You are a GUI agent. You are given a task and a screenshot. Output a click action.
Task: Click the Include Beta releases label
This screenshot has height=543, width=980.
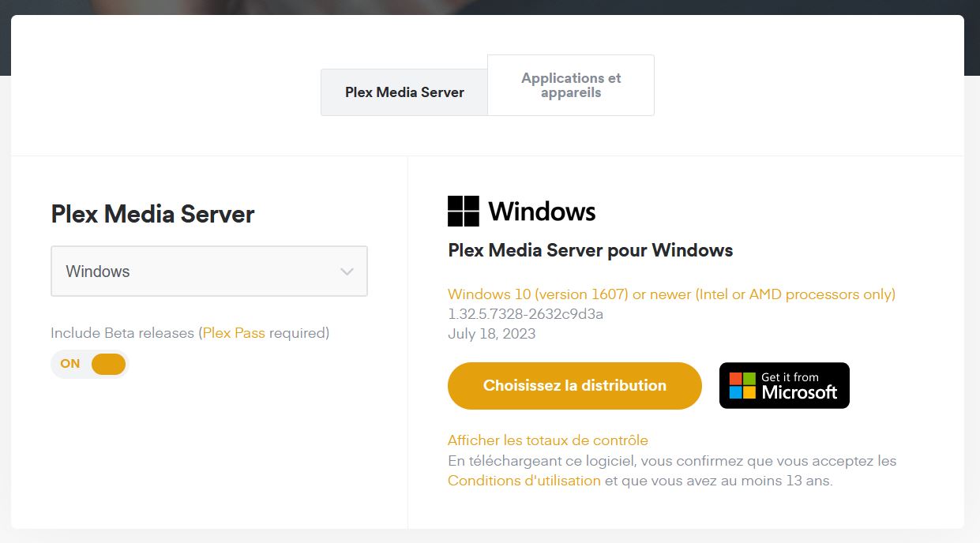point(190,333)
